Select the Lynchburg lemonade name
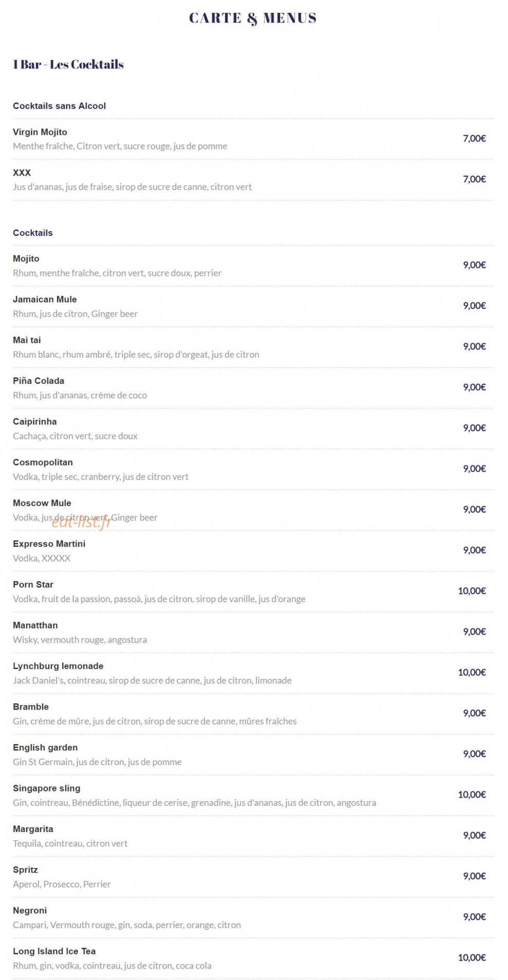Viewport: 508px width, 980px height. tap(58, 666)
